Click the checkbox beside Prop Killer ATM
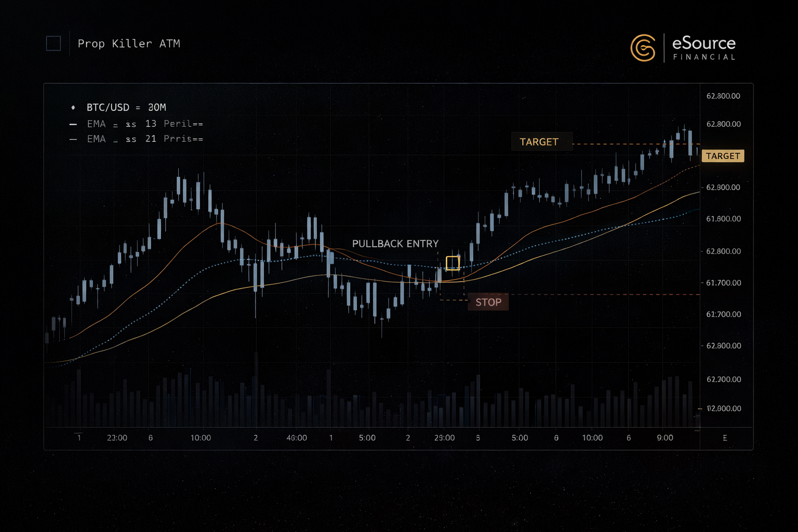This screenshot has width=798, height=532. click(x=53, y=44)
